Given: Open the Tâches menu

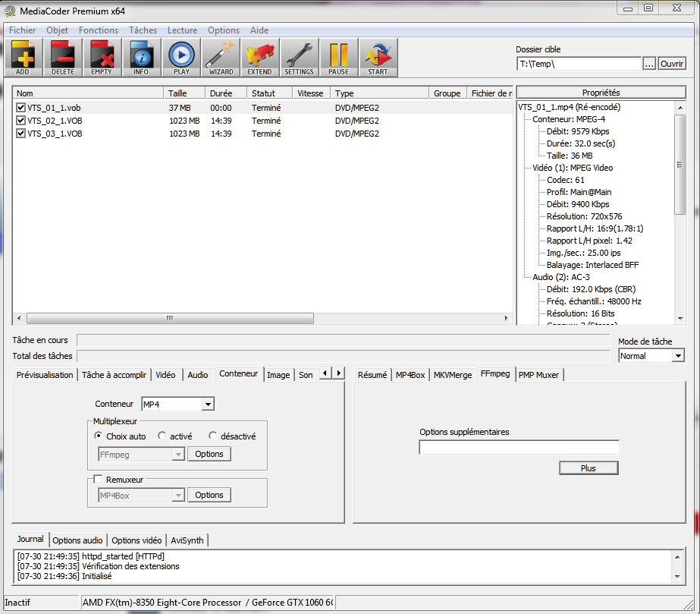Looking at the screenshot, I should pyautogui.click(x=143, y=30).
